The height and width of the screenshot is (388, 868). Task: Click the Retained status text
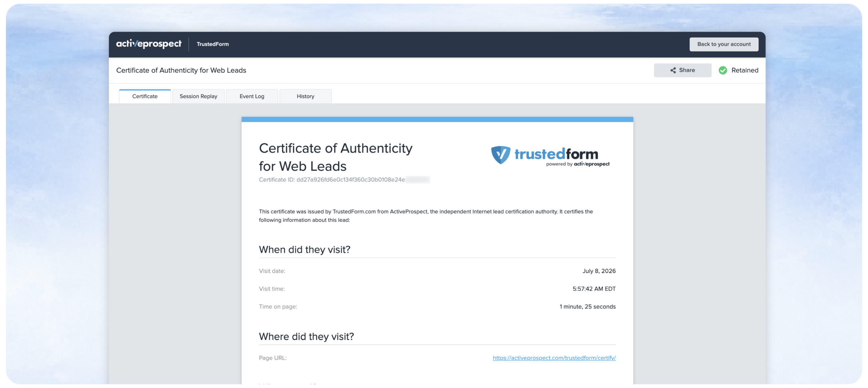coord(745,70)
